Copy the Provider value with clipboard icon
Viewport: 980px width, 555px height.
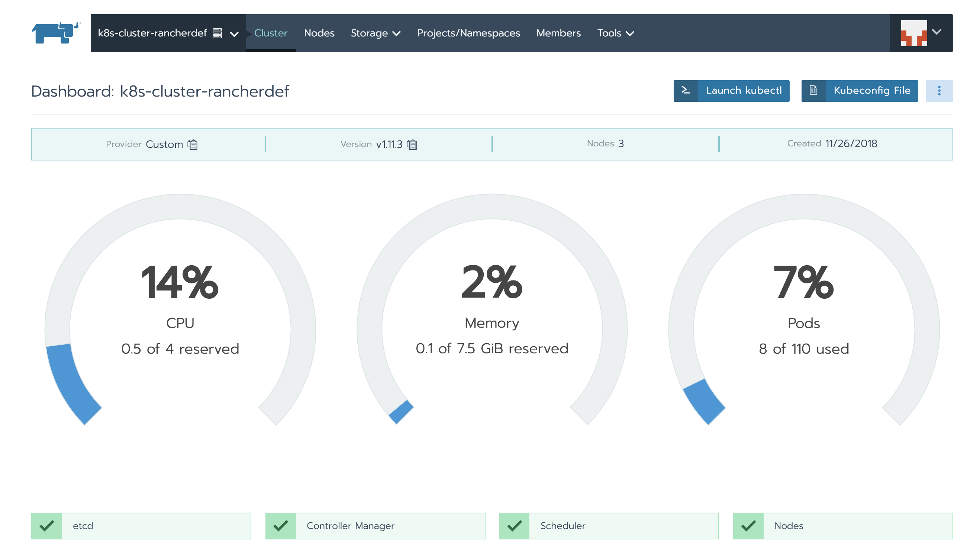tap(192, 145)
